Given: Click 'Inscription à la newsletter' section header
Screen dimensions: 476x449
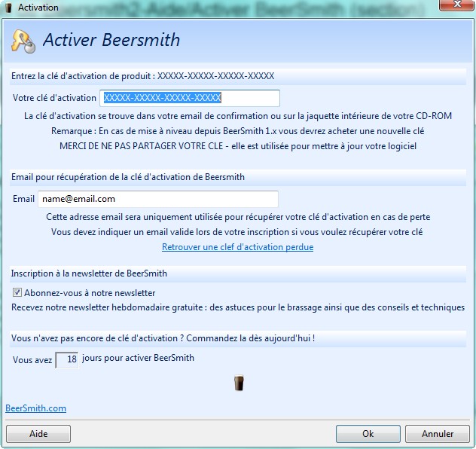Looking at the screenshot, I should (89, 273).
